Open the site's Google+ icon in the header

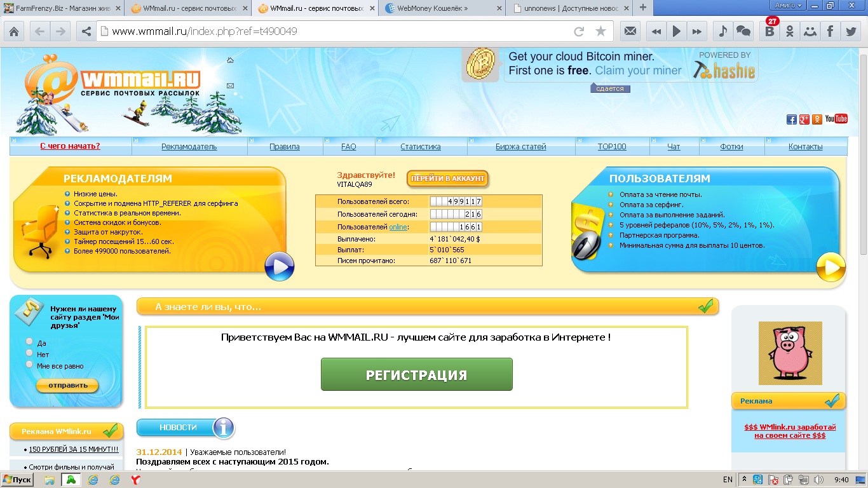point(804,119)
